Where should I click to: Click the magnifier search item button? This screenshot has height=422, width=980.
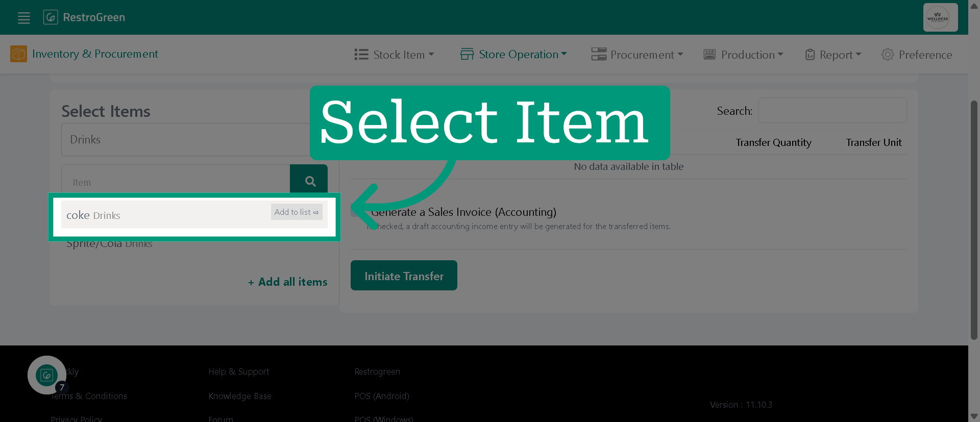pos(309,181)
